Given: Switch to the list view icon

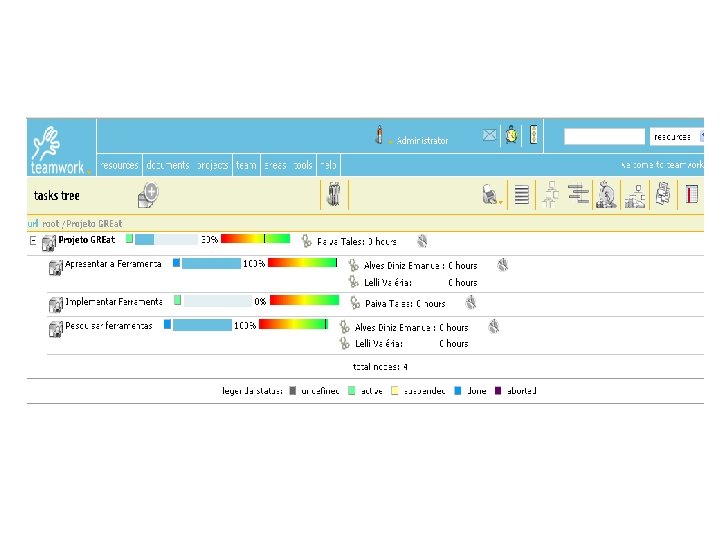Looking at the screenshot, I should pyautogui.click(x=522, y=195).
